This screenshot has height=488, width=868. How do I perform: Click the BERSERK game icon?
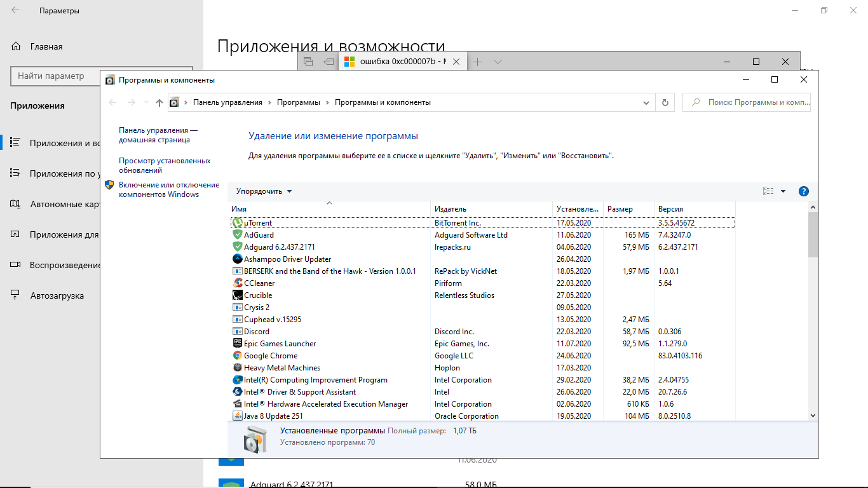[238, 271]
